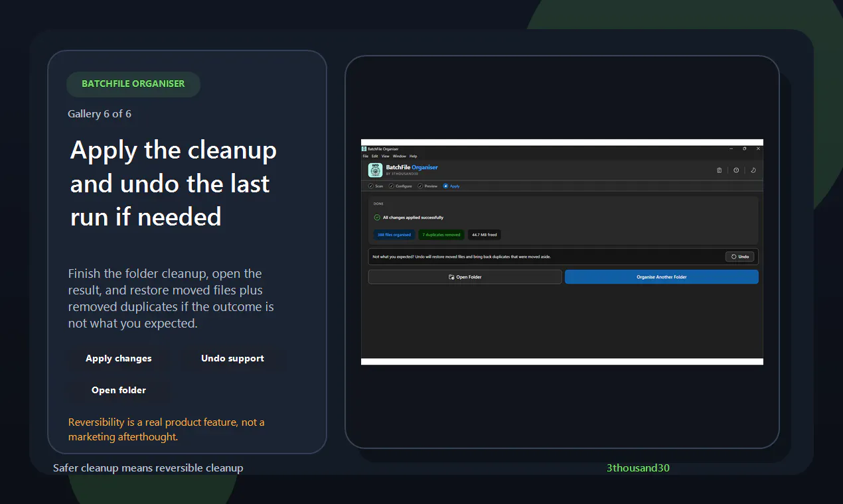Open the history clock icon in the header

click(736, 170)
